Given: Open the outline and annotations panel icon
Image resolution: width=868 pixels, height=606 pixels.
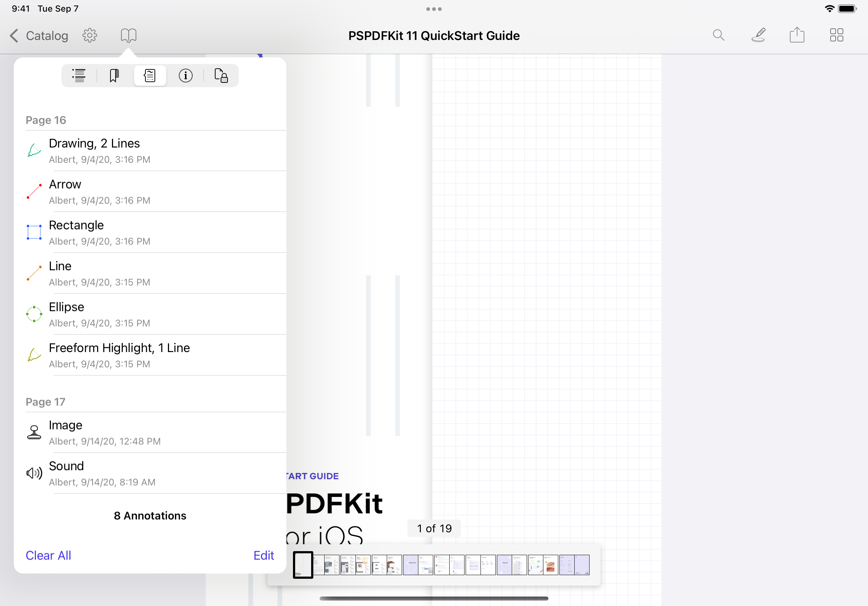Looking at the screenshot, I should 128,35.
